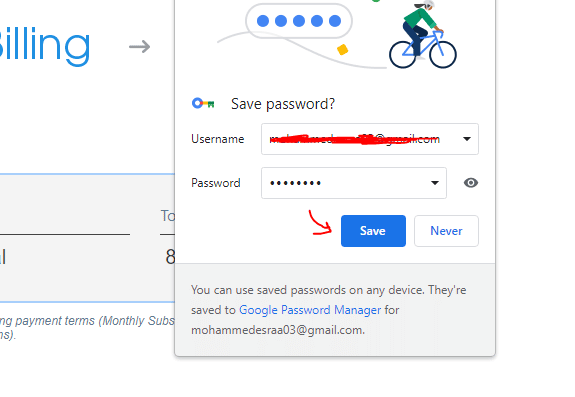This screenshot has height=397, width=575.
Task: Click the cyclist illustration
Action: point(423,35)
